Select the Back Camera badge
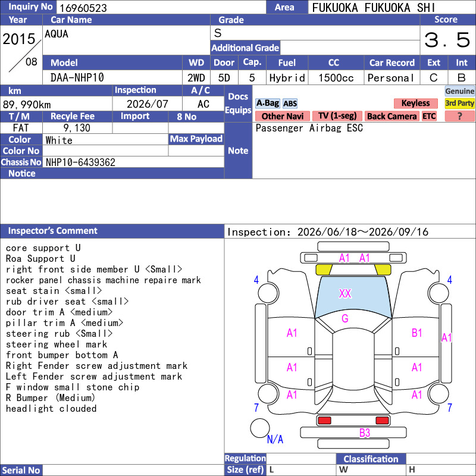The image size is (476, 476). pos(392,116)
